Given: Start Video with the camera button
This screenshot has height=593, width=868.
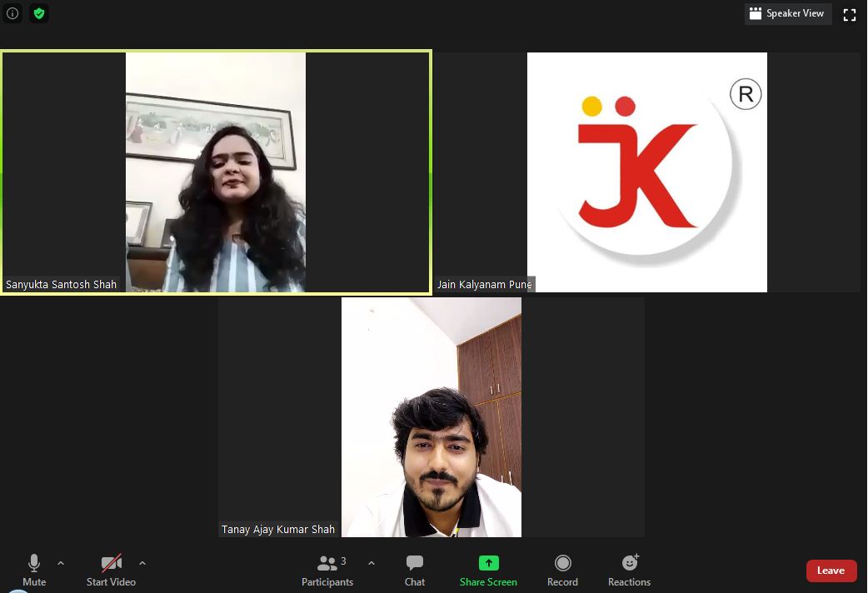Looking at the screenshot, I should [112, 571].
